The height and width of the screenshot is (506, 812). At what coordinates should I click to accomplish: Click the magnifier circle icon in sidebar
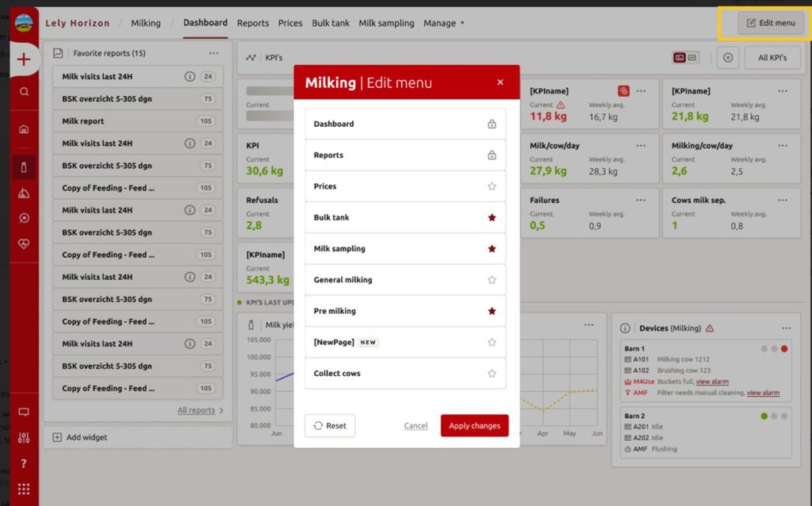pos(24,218)
